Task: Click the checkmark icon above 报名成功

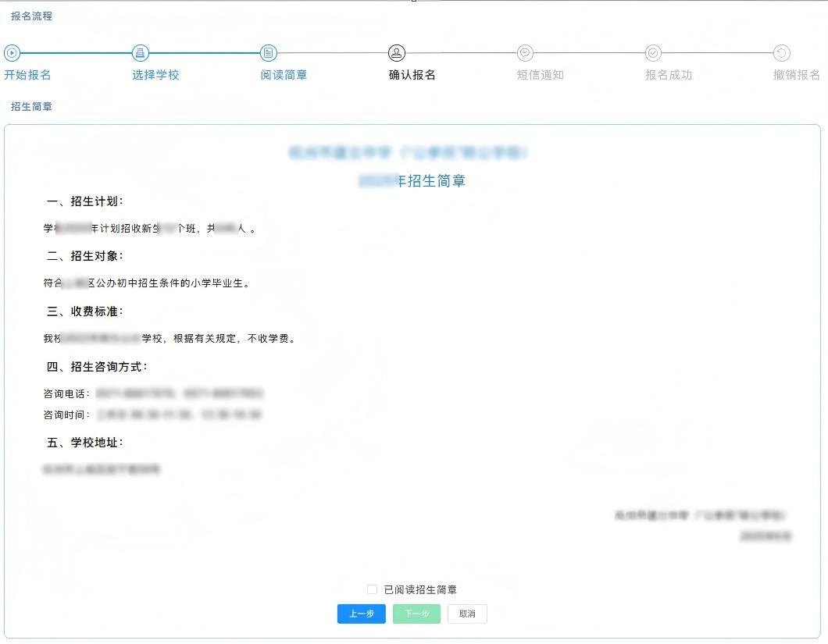Action: click(653, 53)
